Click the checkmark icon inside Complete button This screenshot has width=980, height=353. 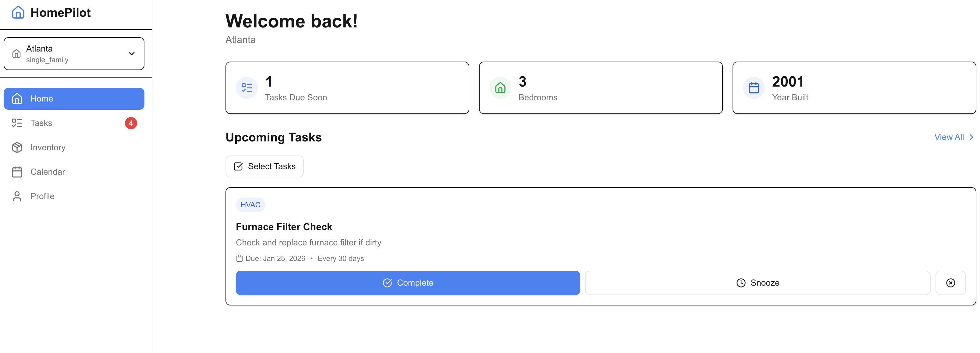387,283
